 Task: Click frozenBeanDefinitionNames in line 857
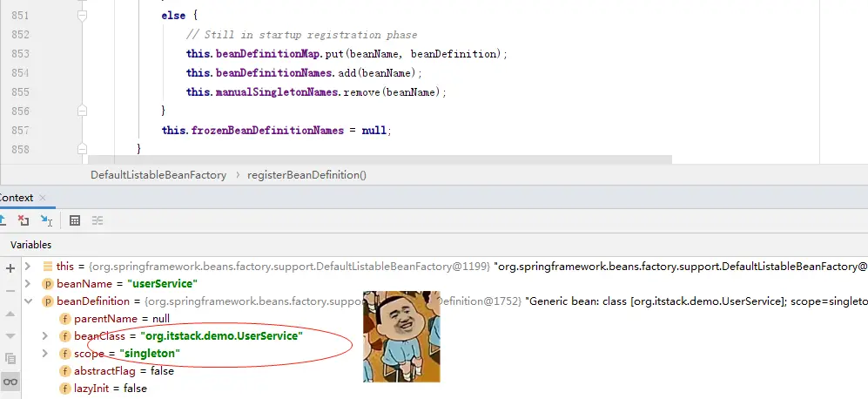tap(266, 130)
